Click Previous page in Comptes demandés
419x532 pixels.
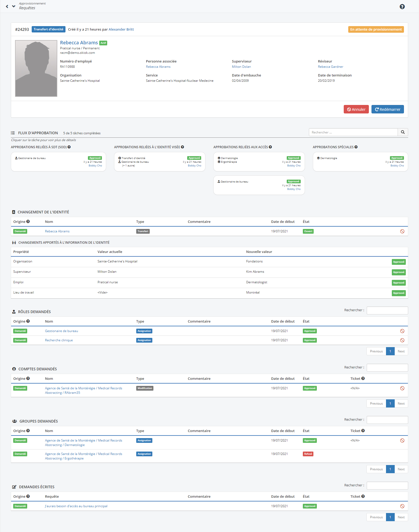tap(376, 404)
